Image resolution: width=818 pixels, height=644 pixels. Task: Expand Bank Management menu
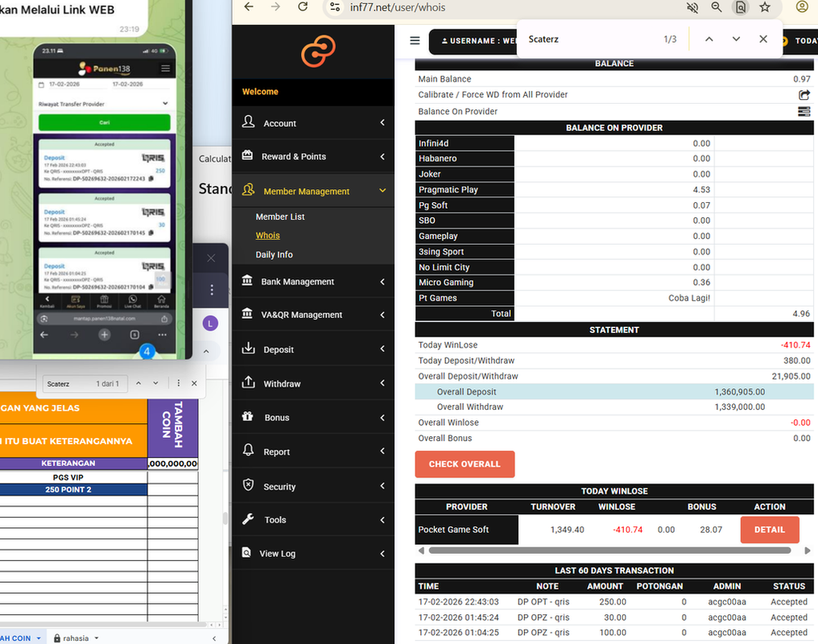[313, 282]
